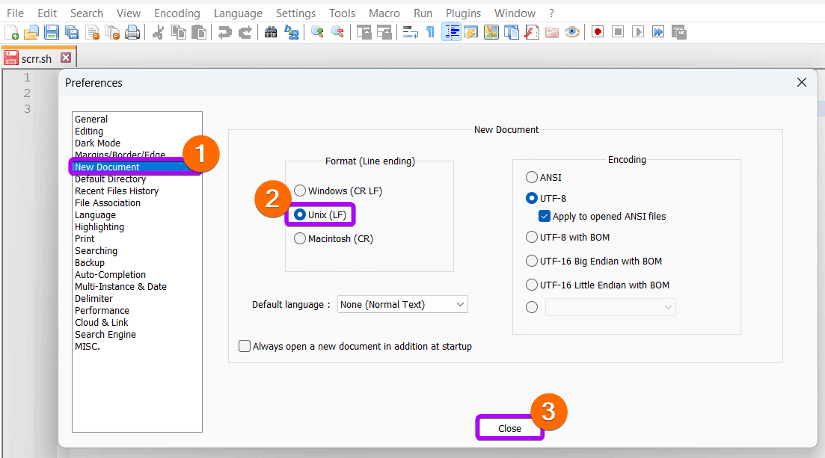Close the scrr.sh tab
Image resolution: width=825 pixels, height=458 pixels.
click(x=66, y=57)
